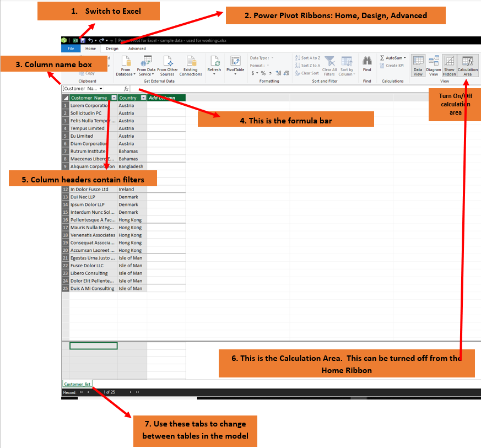Open Existing Connections
Image resolution: width=481 pixels, height=448 pixels.
[x=191, y=66]
